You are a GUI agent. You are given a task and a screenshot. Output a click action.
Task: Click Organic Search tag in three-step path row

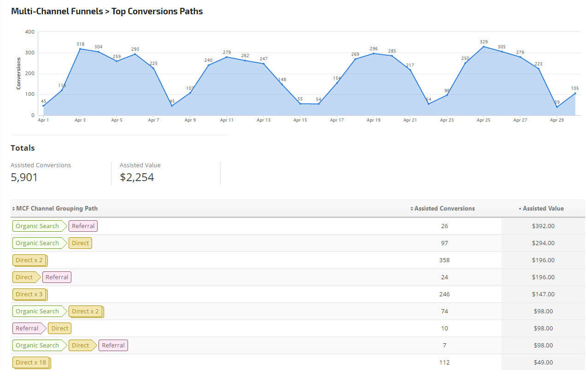[37, 346]
